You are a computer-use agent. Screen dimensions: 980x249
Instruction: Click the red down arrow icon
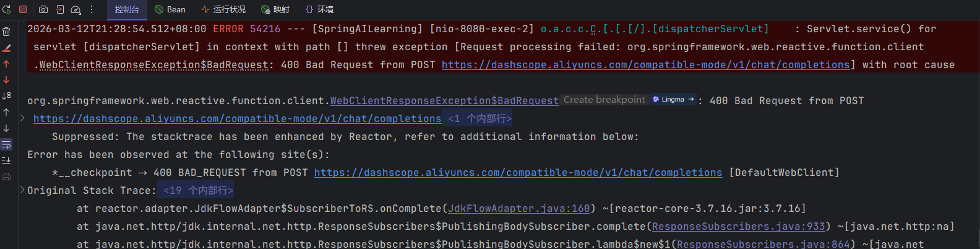(6, 80)
